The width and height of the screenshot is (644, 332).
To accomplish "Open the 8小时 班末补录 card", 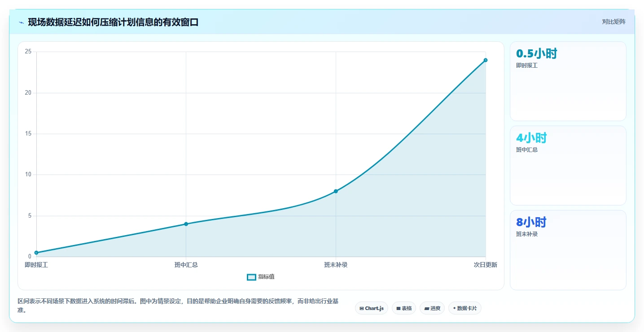I will pyautogui.click(x=568, y=250).
